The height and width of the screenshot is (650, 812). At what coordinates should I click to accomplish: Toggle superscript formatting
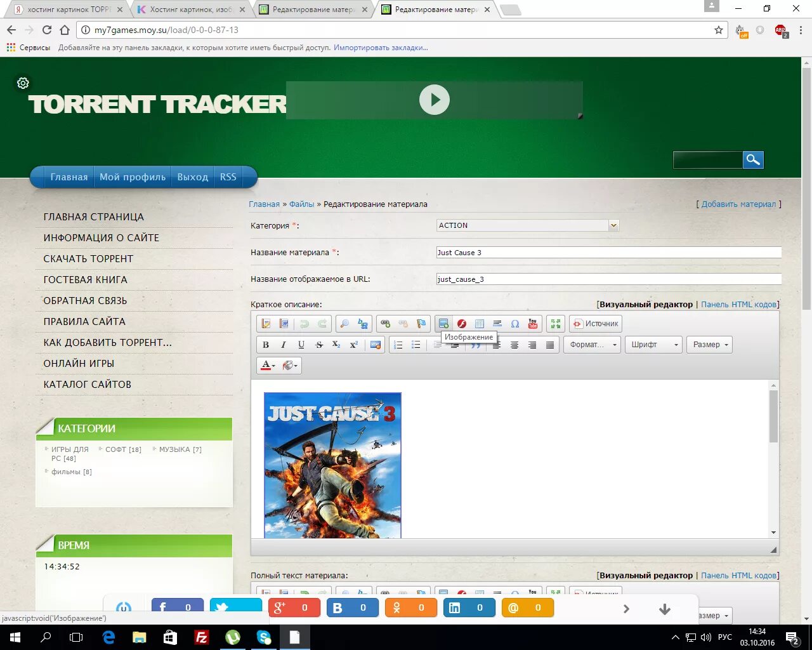click(x=354, y=345)
